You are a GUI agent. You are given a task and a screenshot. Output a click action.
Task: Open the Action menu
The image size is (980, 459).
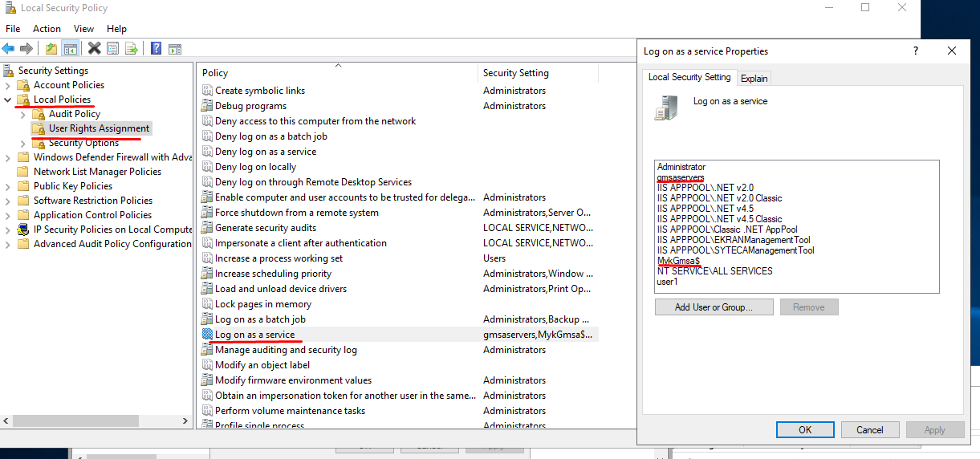pyautogui.click(x=47, y=29)
